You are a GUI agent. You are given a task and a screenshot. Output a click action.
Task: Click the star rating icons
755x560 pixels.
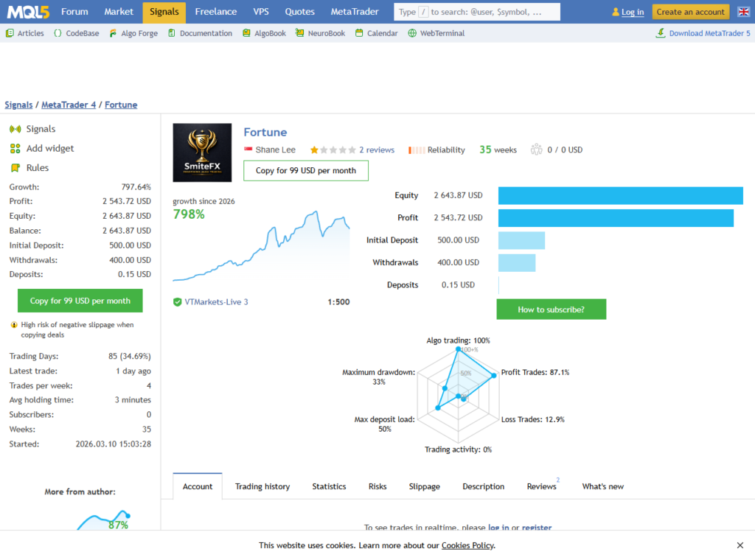point(333,150)
